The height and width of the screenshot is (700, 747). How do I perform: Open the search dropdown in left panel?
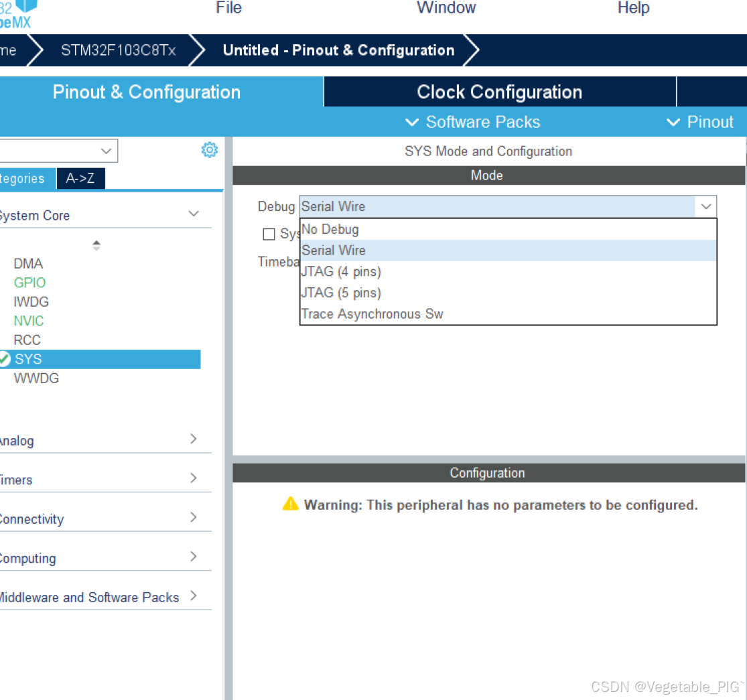(x=106, y=151)
